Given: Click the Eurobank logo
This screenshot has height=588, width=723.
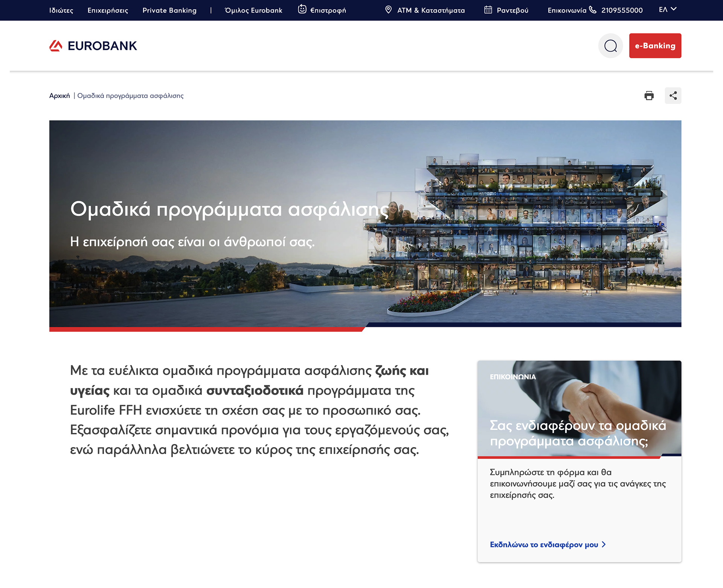Looking at the screenshot, I should click(x=93, y=46).
